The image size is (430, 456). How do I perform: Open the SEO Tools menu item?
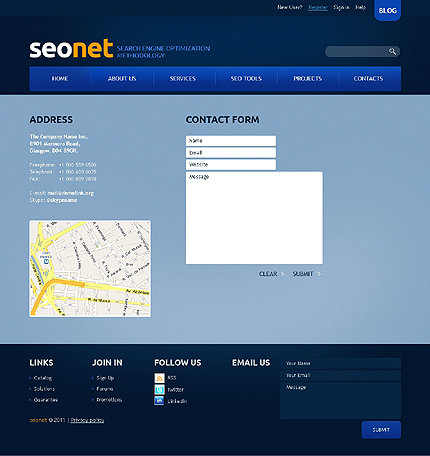(246, 79)
